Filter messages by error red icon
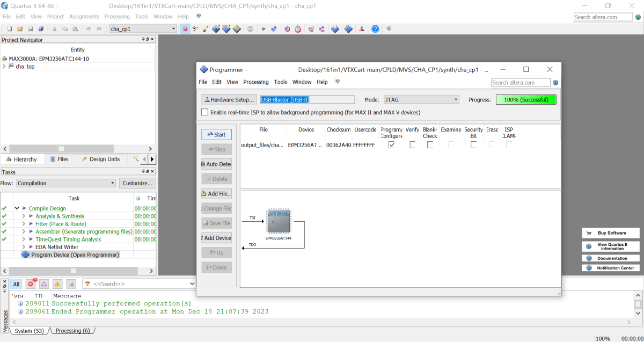The image size is (644, 342). click(x=31, y=283)
